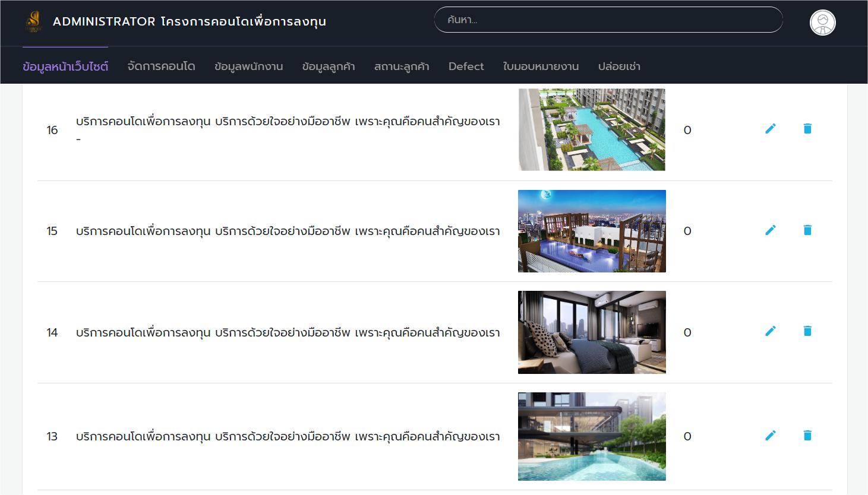Open the Defect tab
The height and width of the screenshot is (495, 868).
tap(466, 66)
